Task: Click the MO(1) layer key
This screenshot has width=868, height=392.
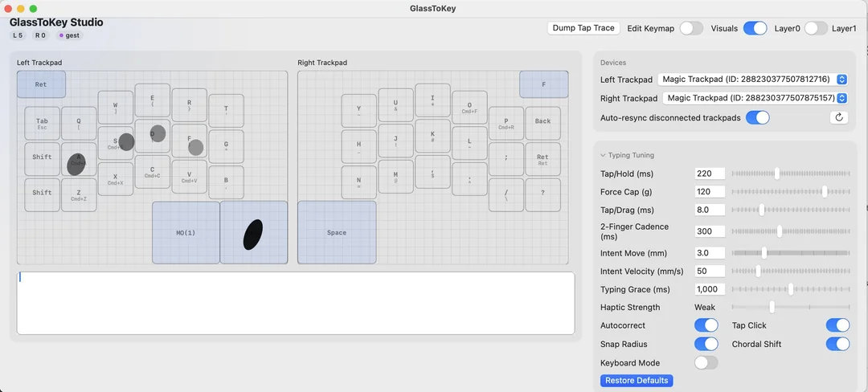Action: 186,232
